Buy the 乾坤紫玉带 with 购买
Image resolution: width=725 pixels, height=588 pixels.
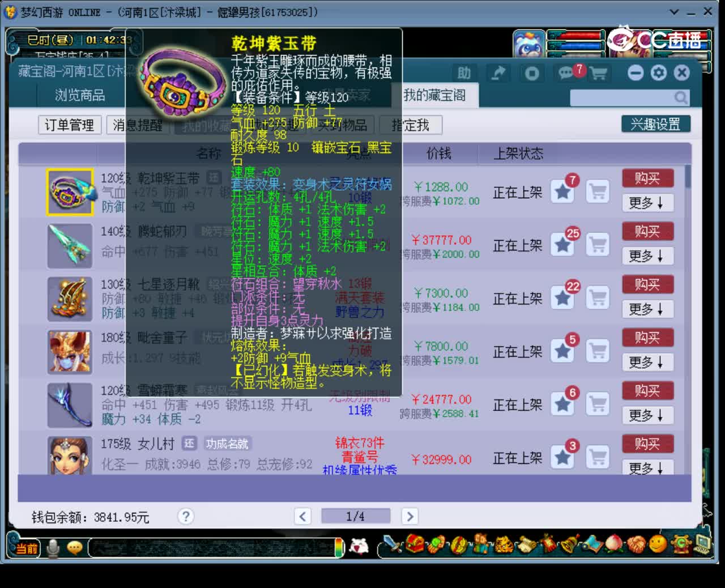point(647,178)
